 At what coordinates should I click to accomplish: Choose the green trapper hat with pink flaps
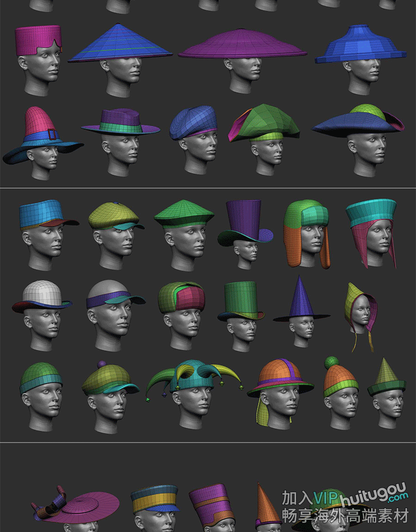tap(181, 297)
